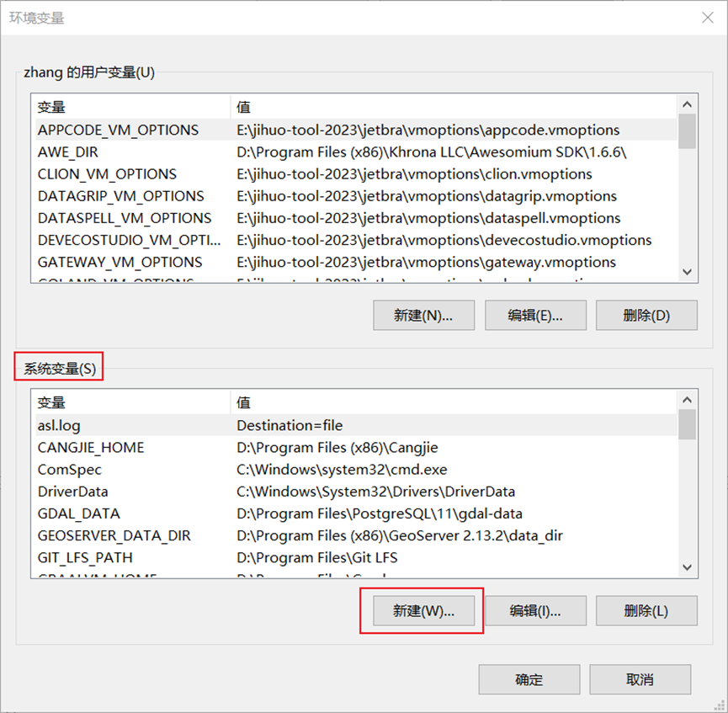This screenshot has width=728, height=713.
Task: Select the CANGJIE_HOME system variable
Action: [x=91, y=448]
